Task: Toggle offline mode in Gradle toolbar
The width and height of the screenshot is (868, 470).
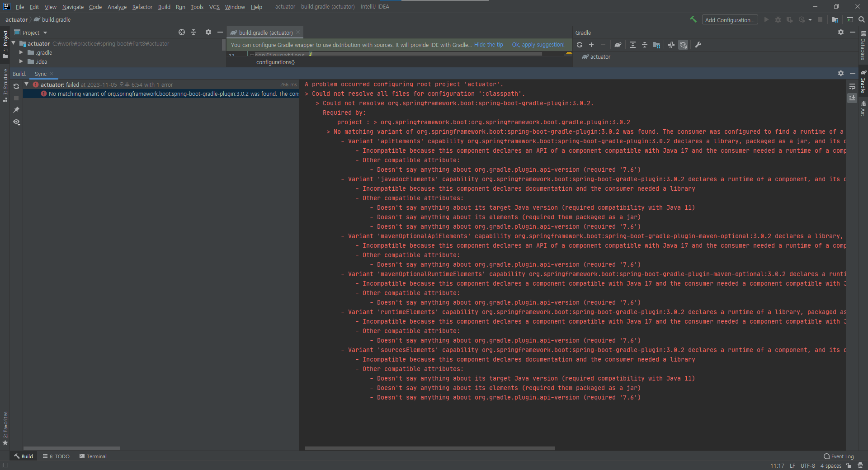Action: pyautogui.click(x=671, y=45)
